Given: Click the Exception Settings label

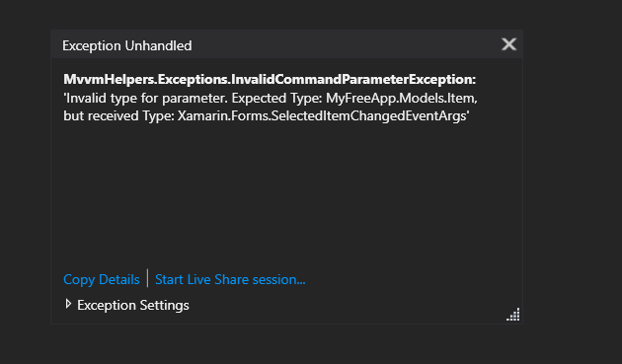Looking at the screenshot, I should (133, 306).
